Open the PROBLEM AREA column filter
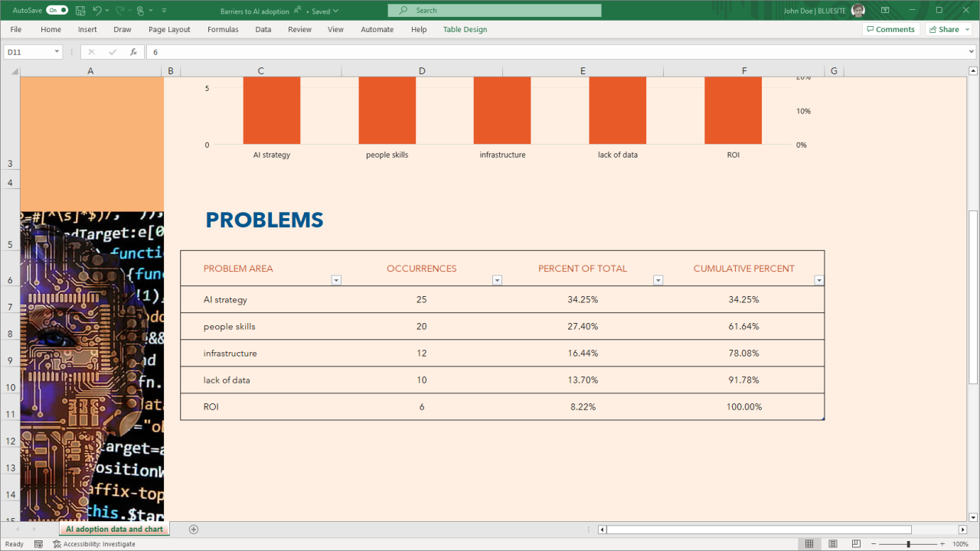This screenshot has width=980, height=551. click(336, 280)
